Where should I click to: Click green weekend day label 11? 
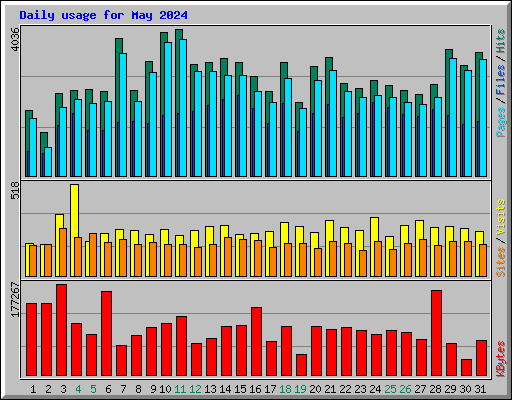tap(180, 389)
